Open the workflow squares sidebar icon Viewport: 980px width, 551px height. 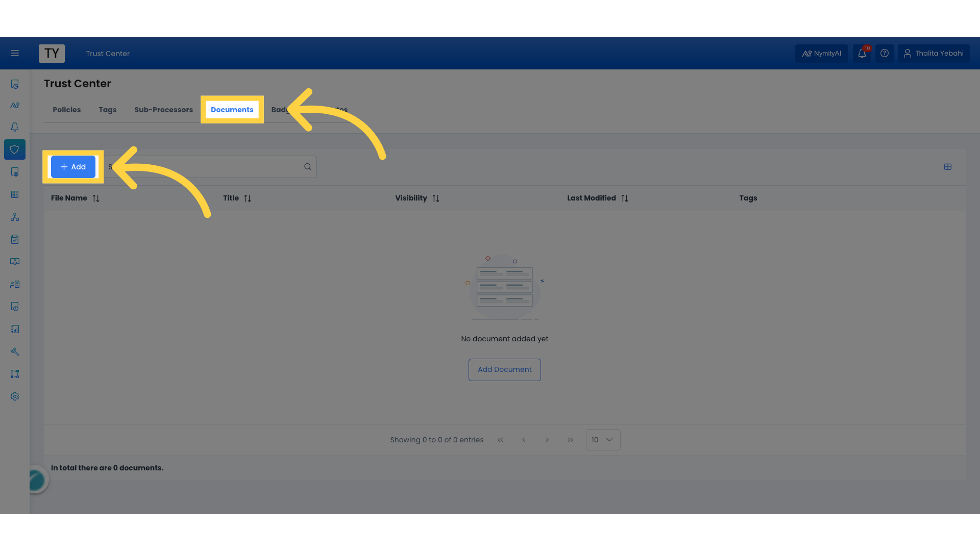click(15, 374)
